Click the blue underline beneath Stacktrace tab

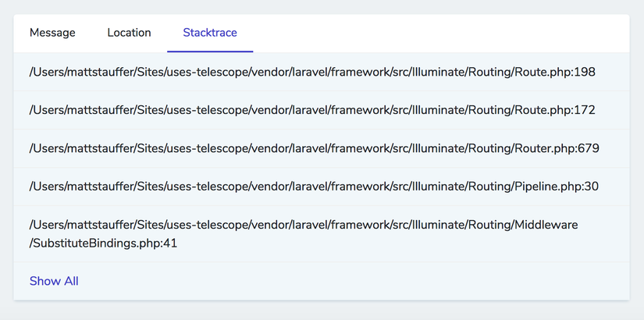(x=210, y=52)
